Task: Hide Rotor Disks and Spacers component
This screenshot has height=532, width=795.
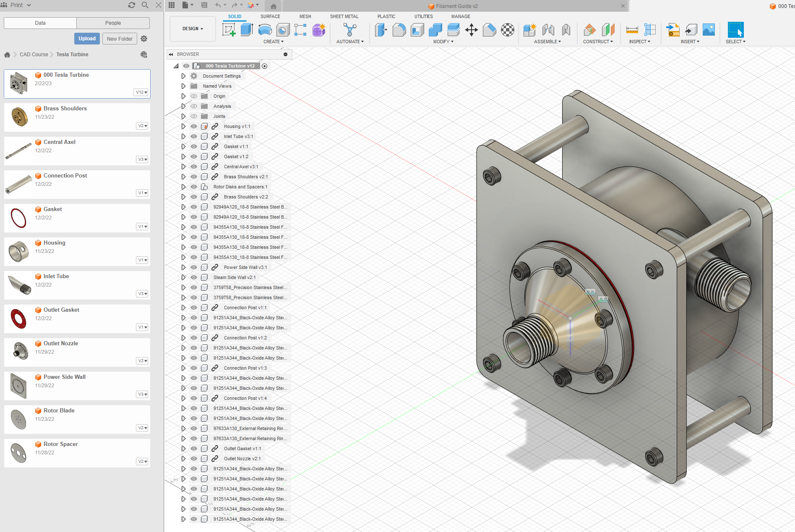Action: pyautogui.click(x=194, y=187)
